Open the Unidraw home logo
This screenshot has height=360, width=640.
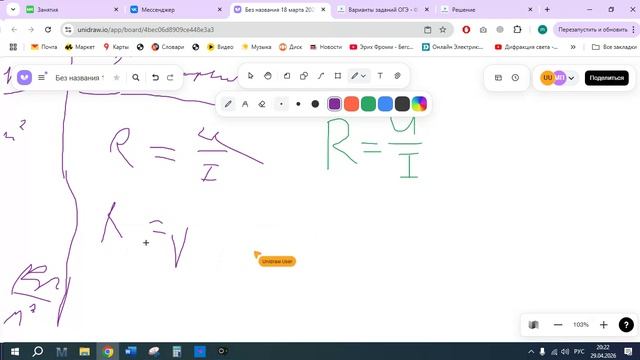point(24,77)
